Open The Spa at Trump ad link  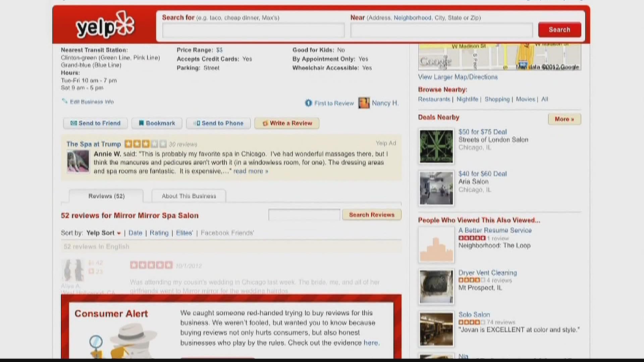coord(94,144)
